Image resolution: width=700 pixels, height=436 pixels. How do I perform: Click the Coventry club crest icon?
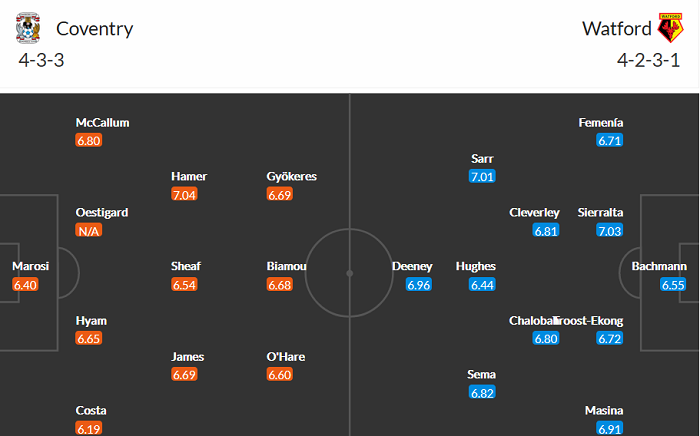[29, 28]
